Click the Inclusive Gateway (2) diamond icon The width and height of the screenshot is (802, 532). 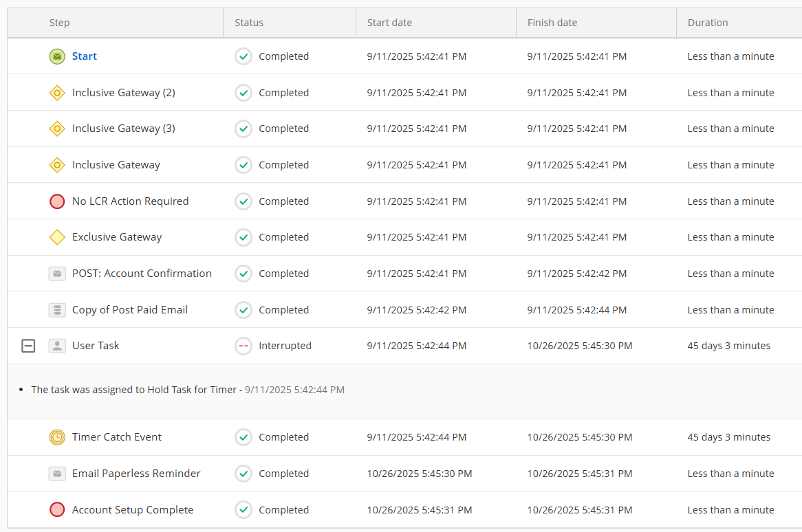coord(57,93)
